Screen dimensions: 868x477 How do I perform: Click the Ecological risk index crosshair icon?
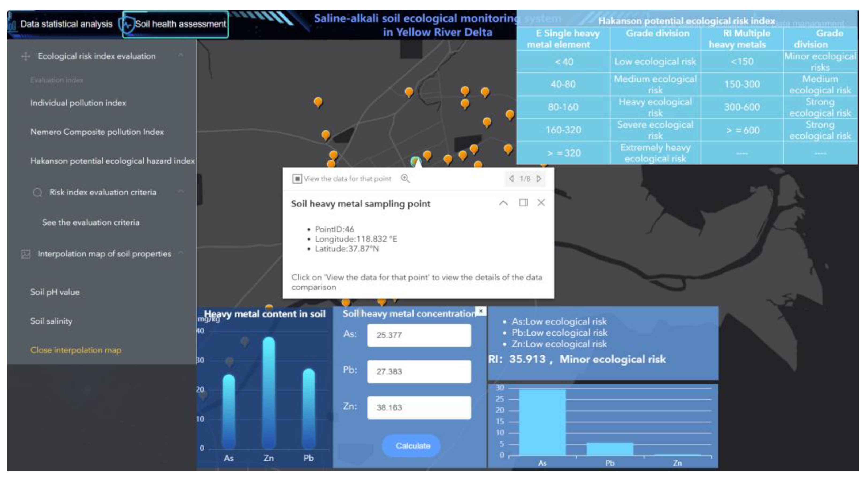pyautogui.click(x=26, y=56)
